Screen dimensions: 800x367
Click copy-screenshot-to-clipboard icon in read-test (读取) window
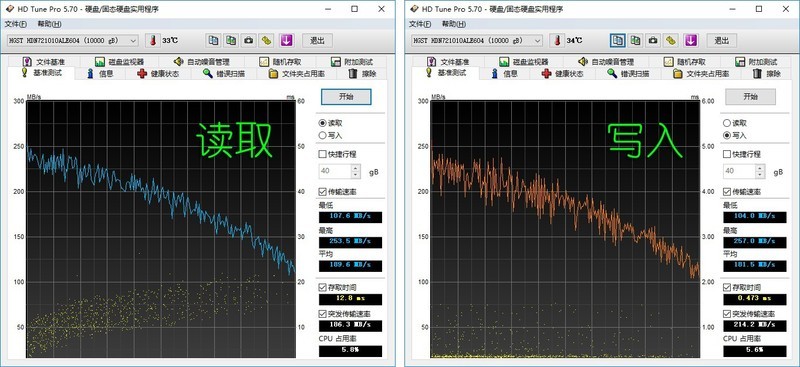[231, 40]
